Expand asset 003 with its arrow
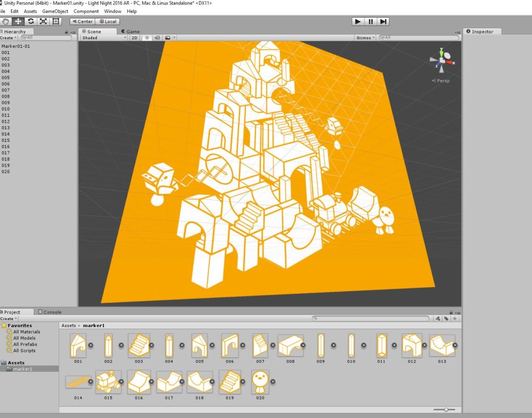Viewport: 532px width, 418px height. point(151,345)
